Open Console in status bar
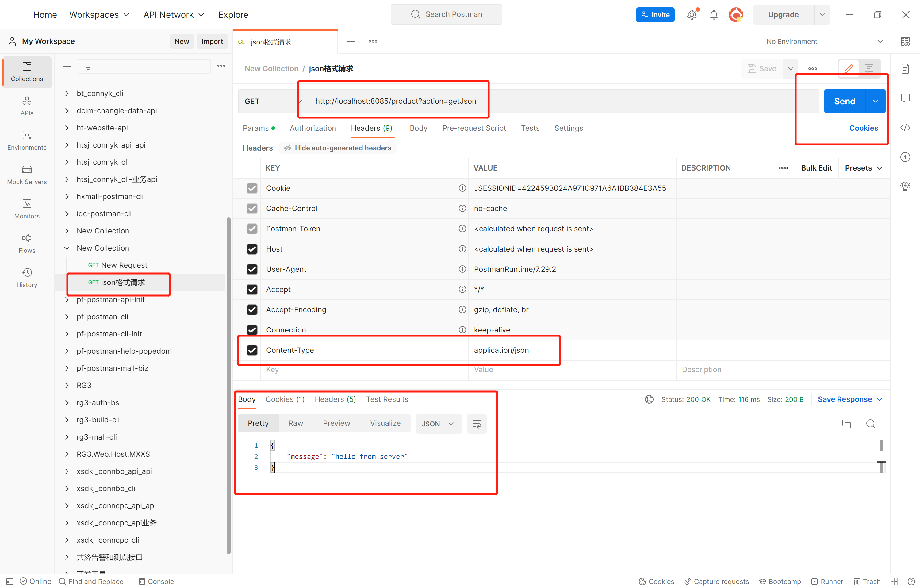This screenshot has height=588, width=920. tap(156, 582)
